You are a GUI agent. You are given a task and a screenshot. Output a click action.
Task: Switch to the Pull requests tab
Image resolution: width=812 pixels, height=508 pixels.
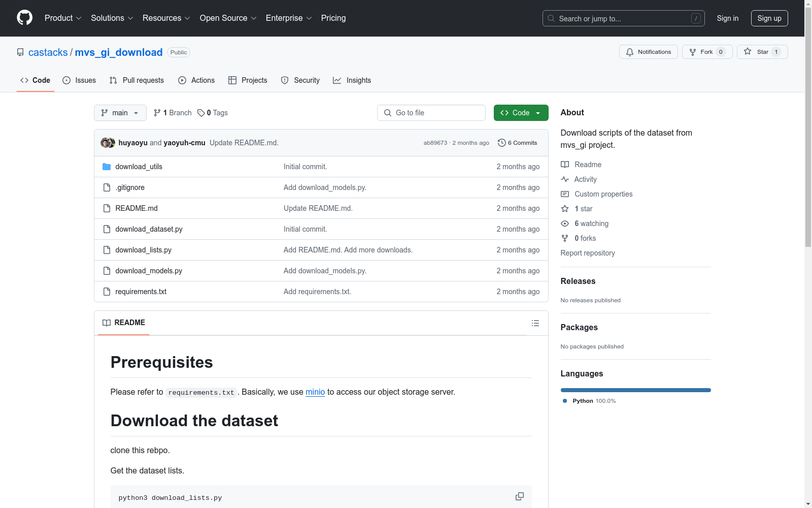pyautogui.click(x=137, y=80)
